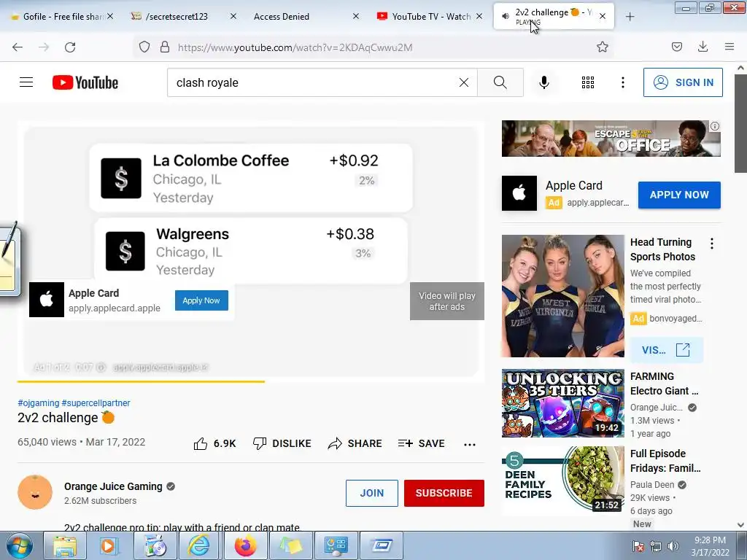747x560 pixels.
Task: Switch to YouTube TV tab
Action: coord(429,17)
